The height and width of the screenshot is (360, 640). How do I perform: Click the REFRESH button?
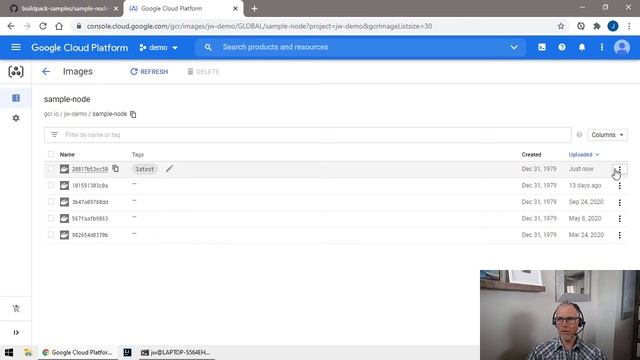click(149, 71)
